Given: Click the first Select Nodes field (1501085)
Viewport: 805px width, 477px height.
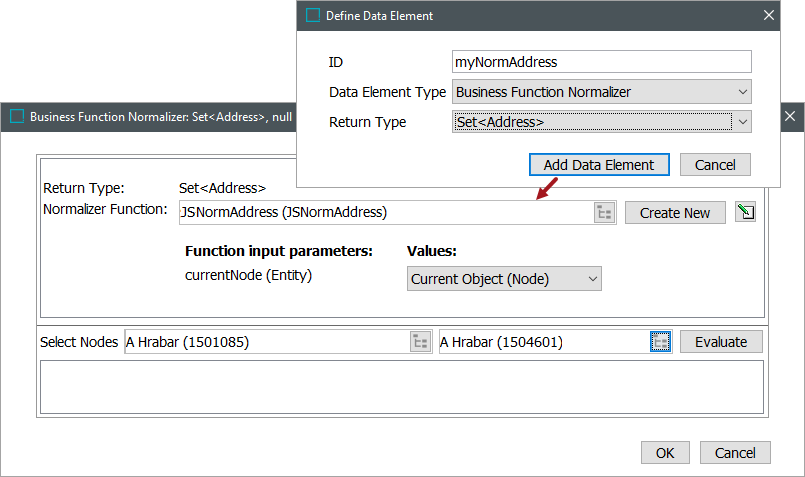Looking at the screenshot, I should tap(266, 342).
